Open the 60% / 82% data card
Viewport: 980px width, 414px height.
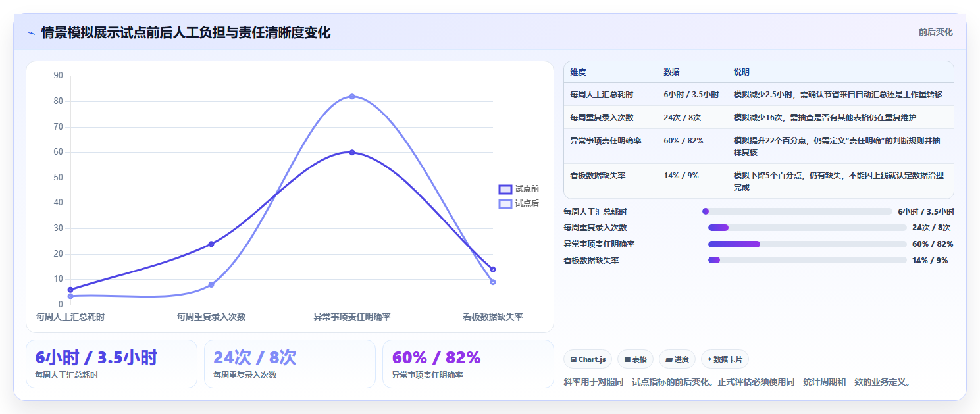click(468, 364)
